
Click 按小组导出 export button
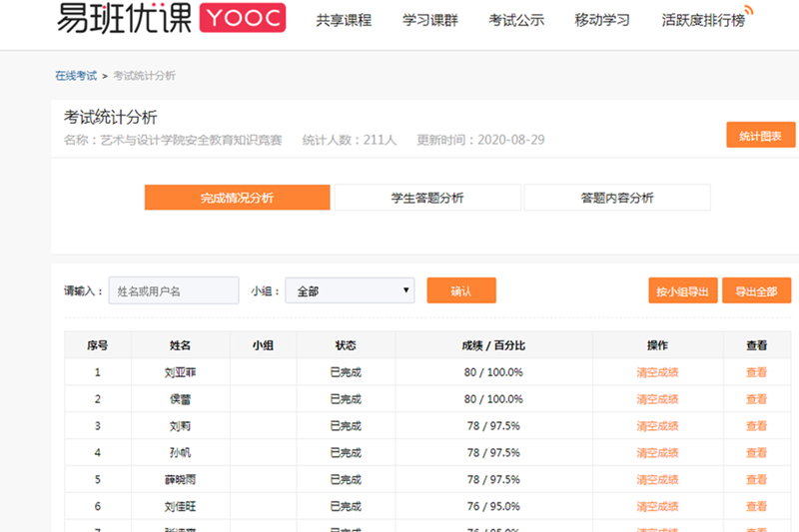(682, 290)
